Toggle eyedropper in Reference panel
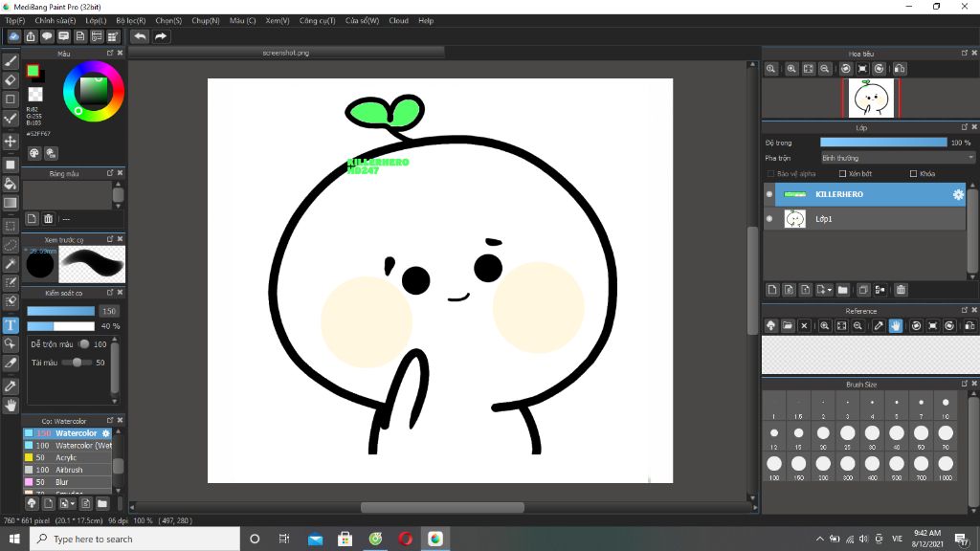980x551 pixels. pos(879,325)
